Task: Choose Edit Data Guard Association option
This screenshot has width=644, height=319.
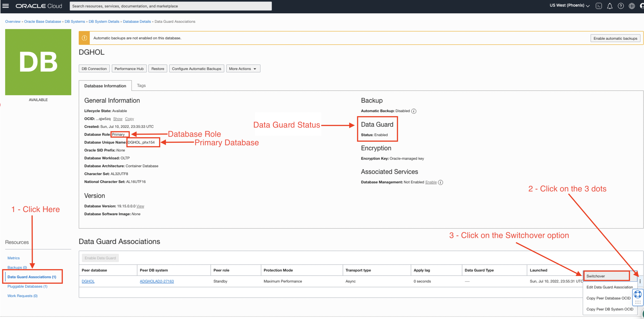Action: 609,287
